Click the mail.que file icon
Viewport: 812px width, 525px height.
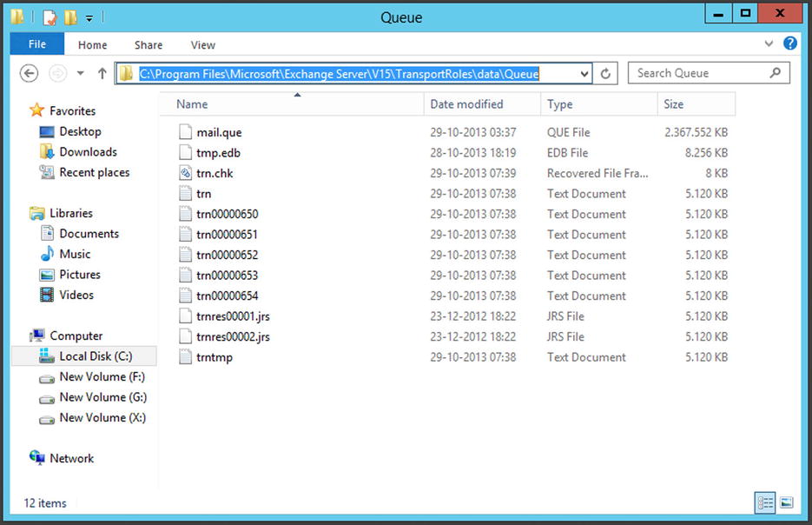185,132
